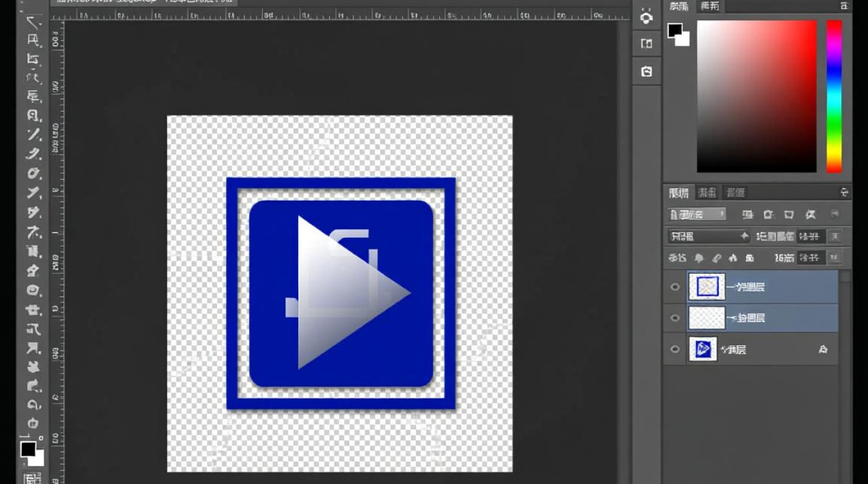The image size is (868, 484).
Task: Select the blue frame layer thumbnail
Action: pos(707,287)
